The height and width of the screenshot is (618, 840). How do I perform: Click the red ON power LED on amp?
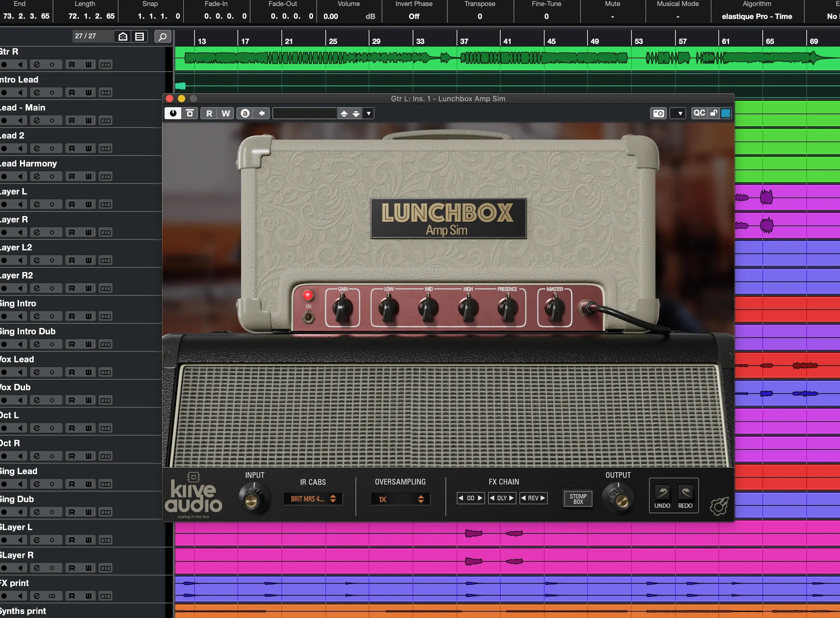tap(308, 295)
